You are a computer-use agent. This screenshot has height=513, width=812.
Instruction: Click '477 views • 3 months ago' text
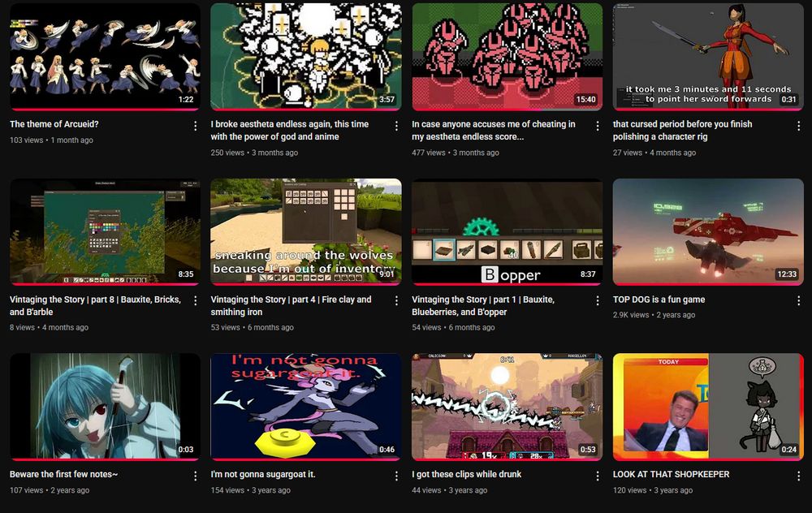[456, 153]
